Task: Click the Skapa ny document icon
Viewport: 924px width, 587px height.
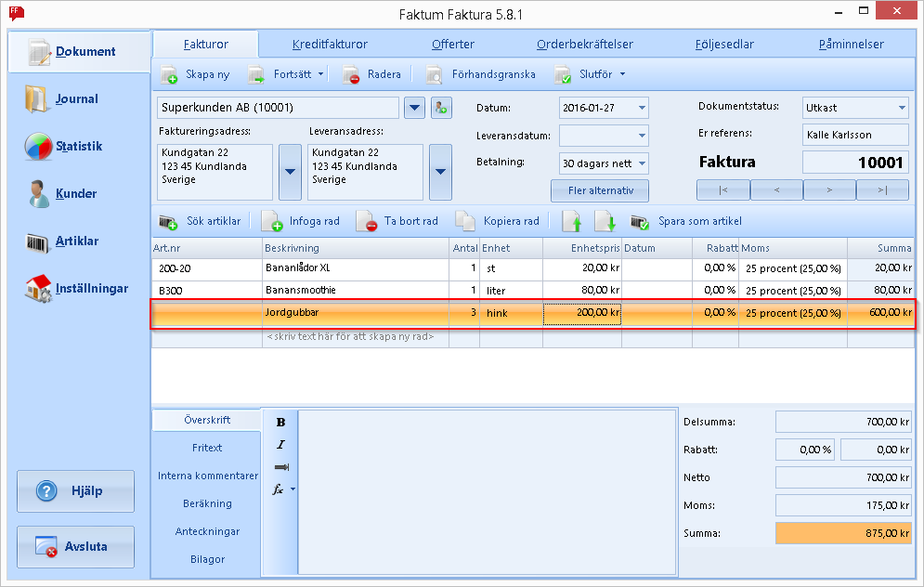Action: [169, 75]
